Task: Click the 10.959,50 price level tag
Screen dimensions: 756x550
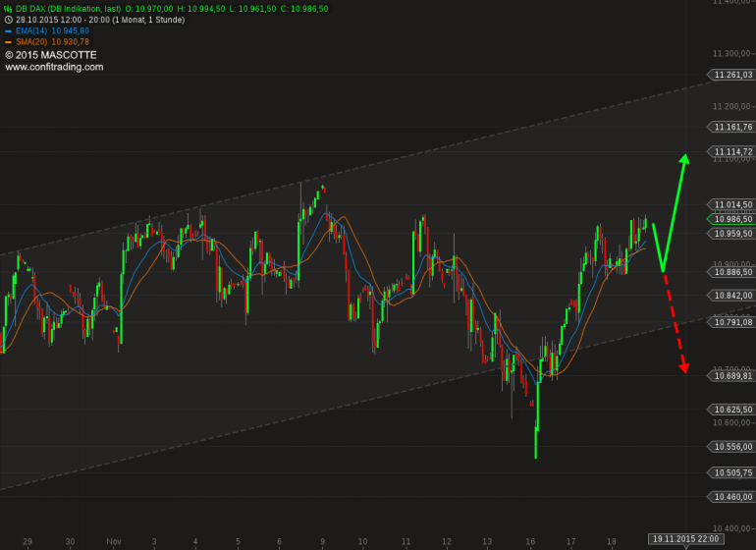Action: [729, 234]
